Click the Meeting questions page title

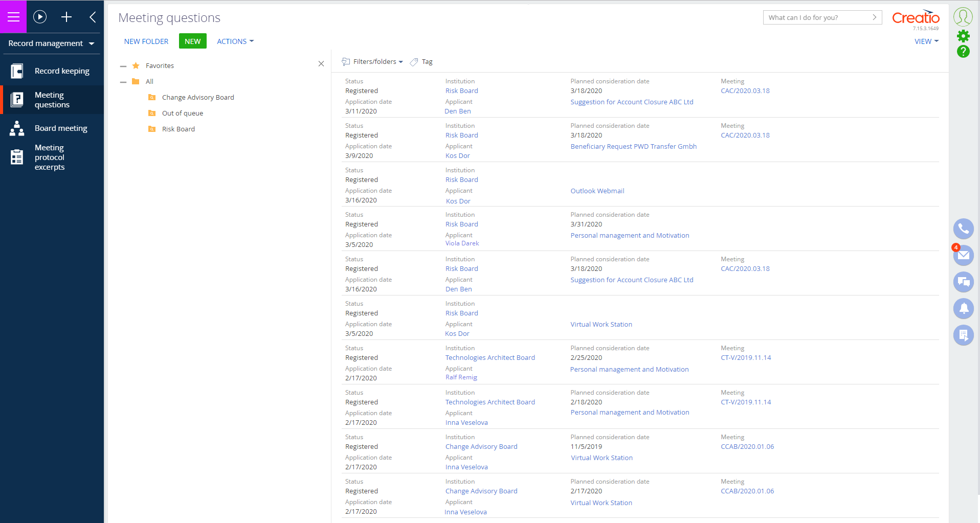tap(169, 18)
